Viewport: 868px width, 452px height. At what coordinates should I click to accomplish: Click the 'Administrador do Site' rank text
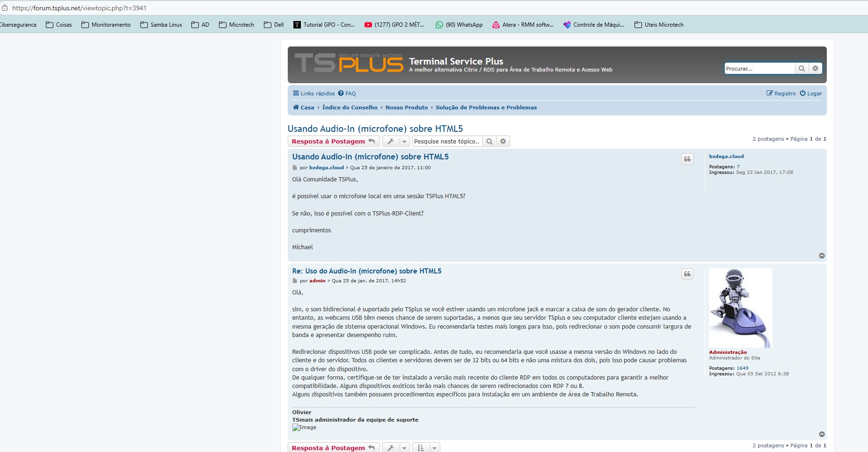pyautogui.click(x=735, y=358)
